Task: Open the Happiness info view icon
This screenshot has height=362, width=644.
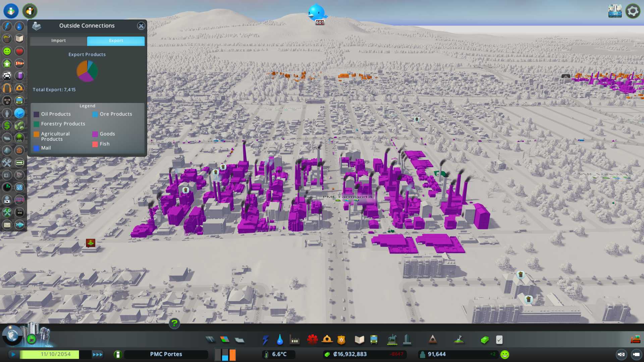Action: click(7, 51)
